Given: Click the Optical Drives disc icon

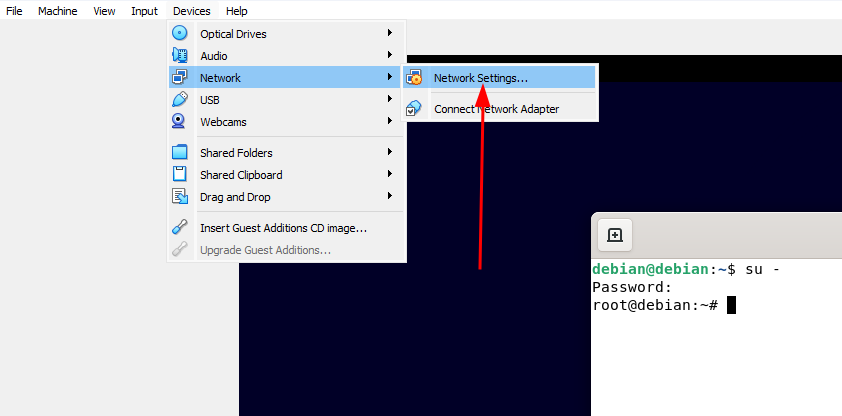Looking at the screenshot, I should pyautogui.click(x=179, y=33).
